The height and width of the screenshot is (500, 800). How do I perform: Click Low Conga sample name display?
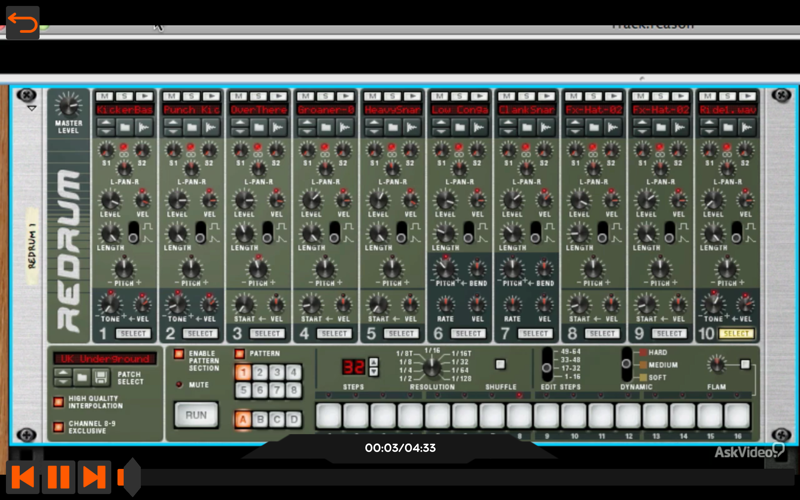tap(460, 110)
